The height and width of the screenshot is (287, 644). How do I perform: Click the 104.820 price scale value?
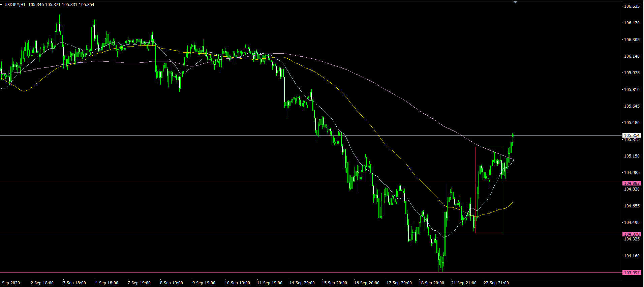click(632, 189)
